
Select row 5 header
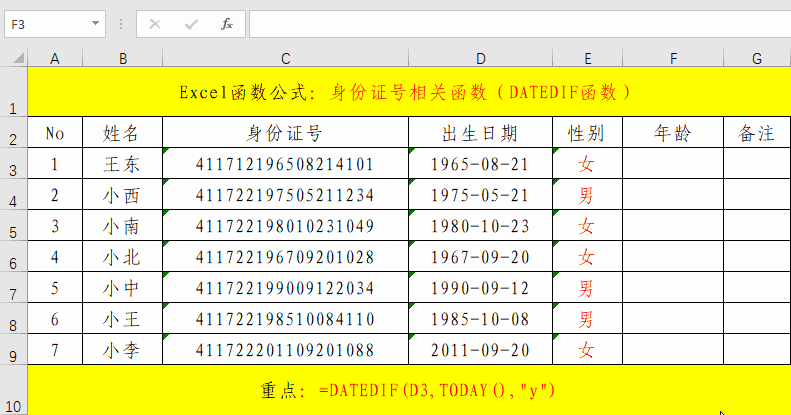[14, 225]
